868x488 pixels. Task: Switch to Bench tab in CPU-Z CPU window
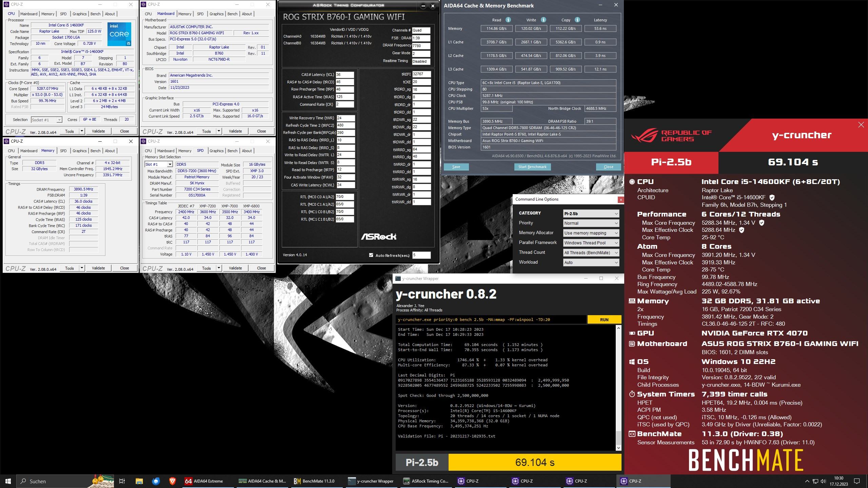(x=95, y=14)
